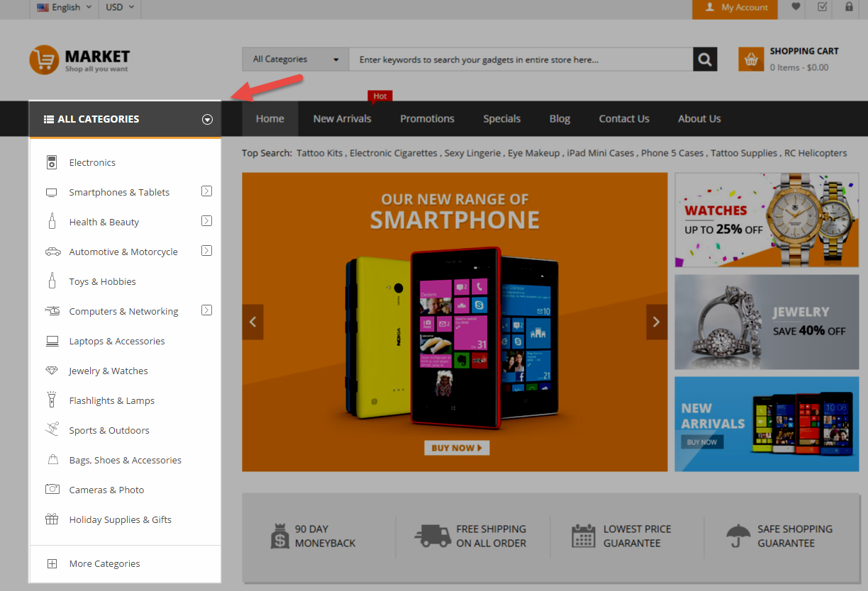Open the All Categories search filter dropdown

pyautogui.click(x=296, y=60)
